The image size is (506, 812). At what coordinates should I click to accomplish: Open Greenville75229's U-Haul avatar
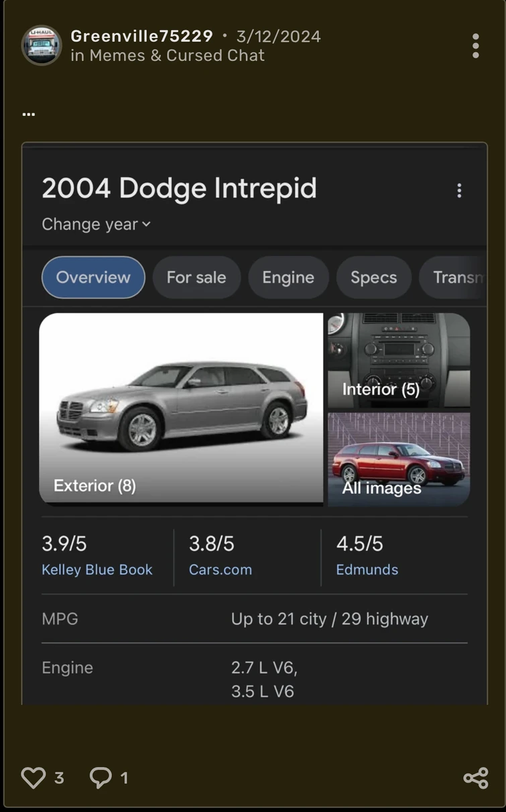click(x=42, y=46)
